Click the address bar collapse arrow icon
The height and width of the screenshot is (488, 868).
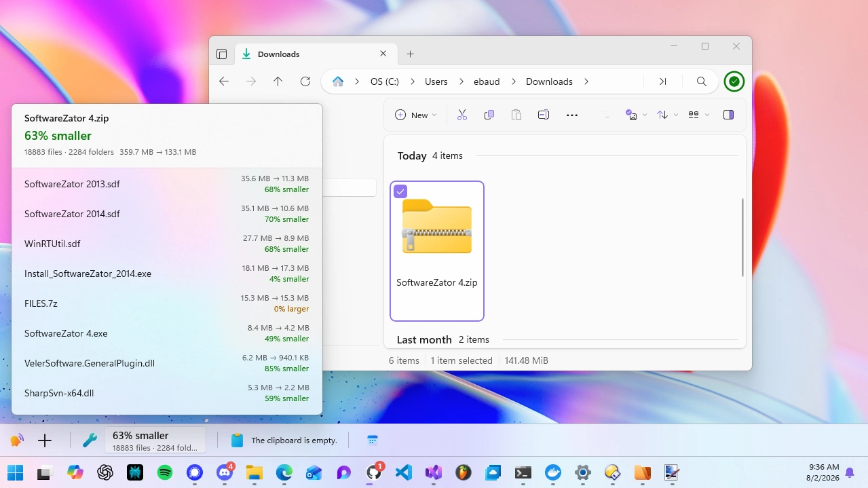[662, 81]
